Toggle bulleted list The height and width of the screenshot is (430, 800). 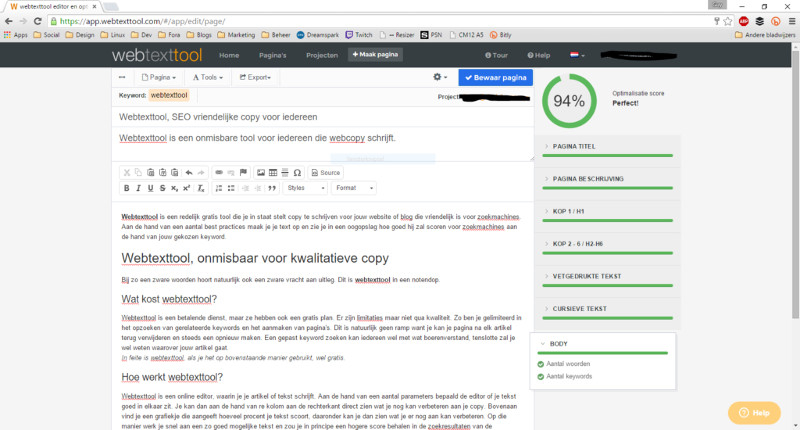pos(231,188)
